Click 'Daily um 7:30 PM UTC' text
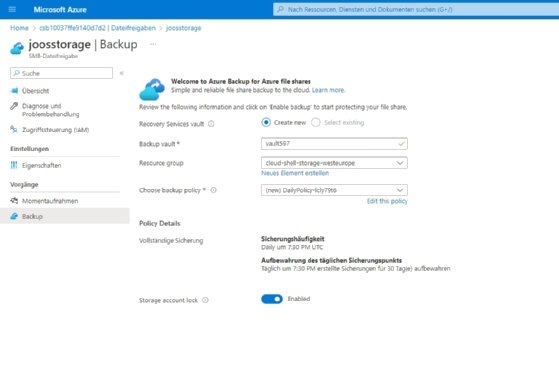The image size is (559, 392). [x=292, y=247]
